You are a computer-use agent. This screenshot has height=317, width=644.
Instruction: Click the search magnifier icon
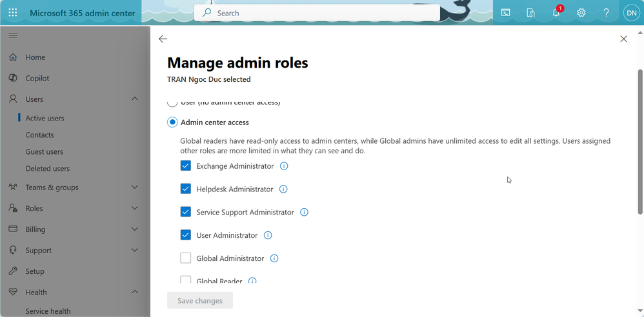click(207, 13)
